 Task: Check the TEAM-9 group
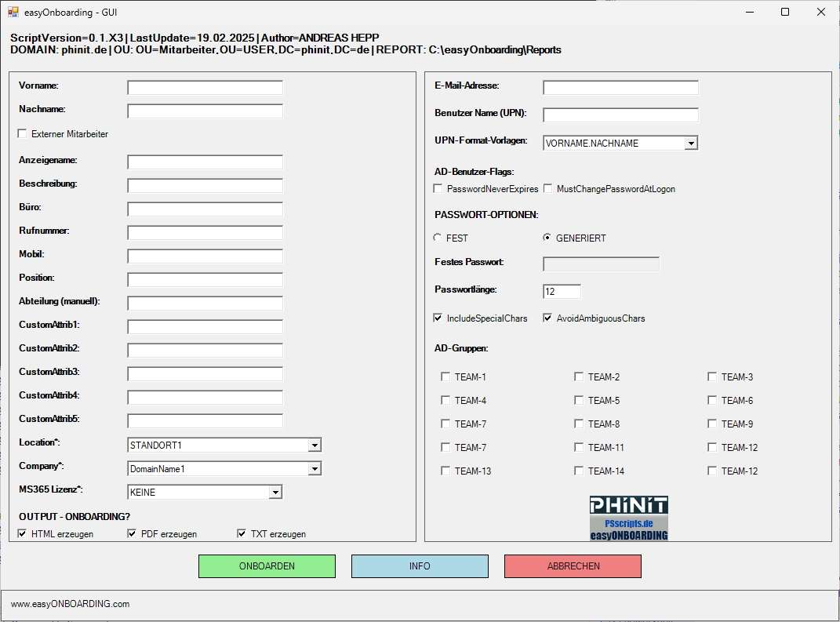712,424
